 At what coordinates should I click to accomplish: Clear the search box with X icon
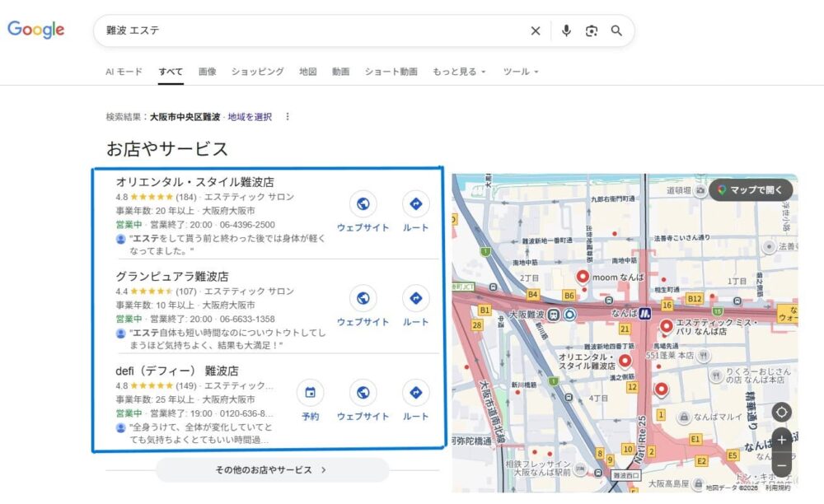(x=536, y=30)
